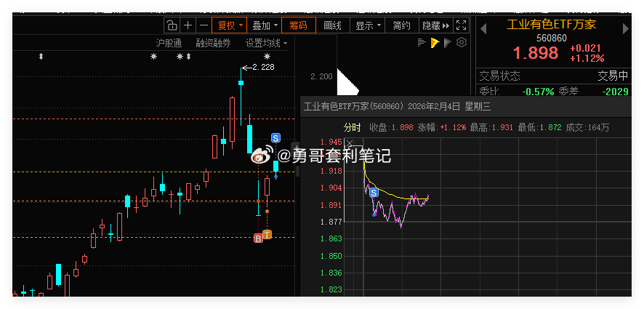Open chip panel settings gear
Screen dimensions: 644x309
click(x=462, y=42)
